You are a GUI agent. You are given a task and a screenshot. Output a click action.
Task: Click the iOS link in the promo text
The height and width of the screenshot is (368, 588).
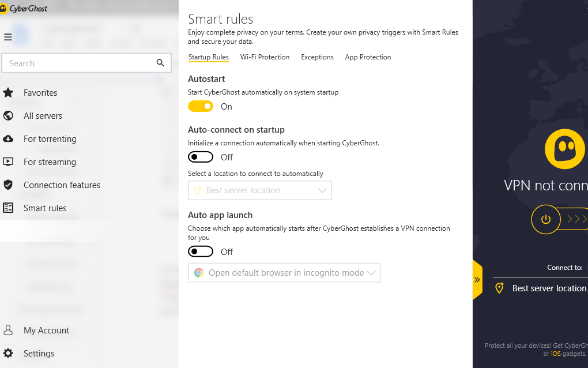click(556, 354)
